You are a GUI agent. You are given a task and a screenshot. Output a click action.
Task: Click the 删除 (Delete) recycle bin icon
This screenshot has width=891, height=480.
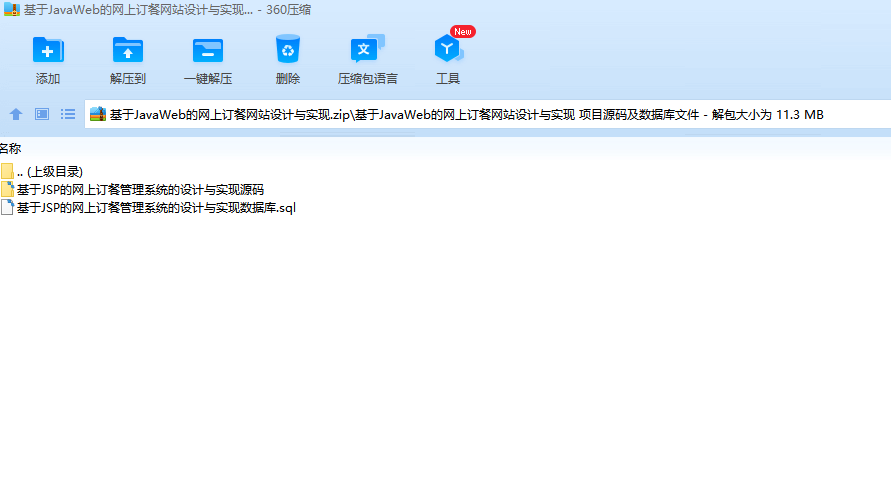tap(288, 49)
